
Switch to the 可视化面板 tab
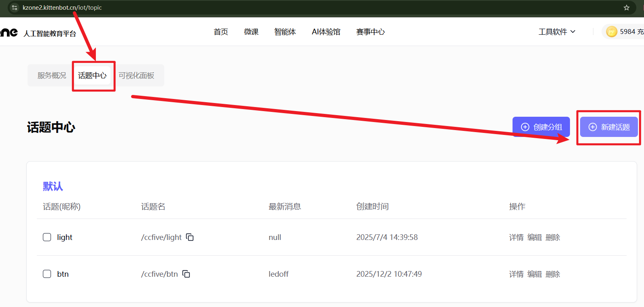pyautogui.click(x=136, y=76)
